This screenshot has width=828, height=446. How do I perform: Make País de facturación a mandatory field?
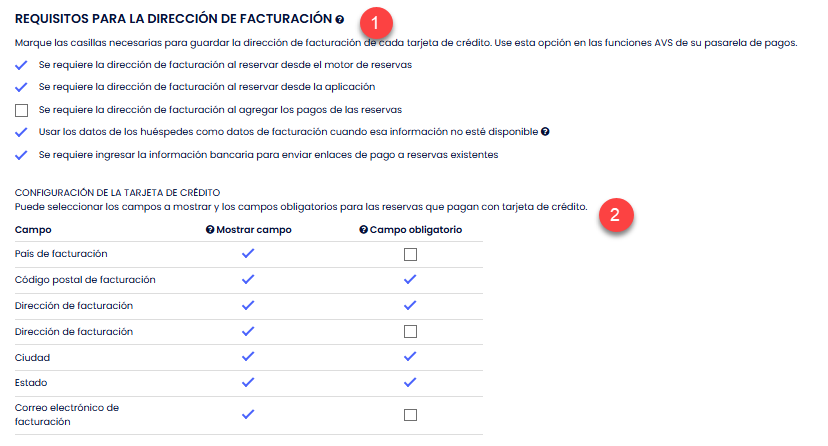pos(410,255)
